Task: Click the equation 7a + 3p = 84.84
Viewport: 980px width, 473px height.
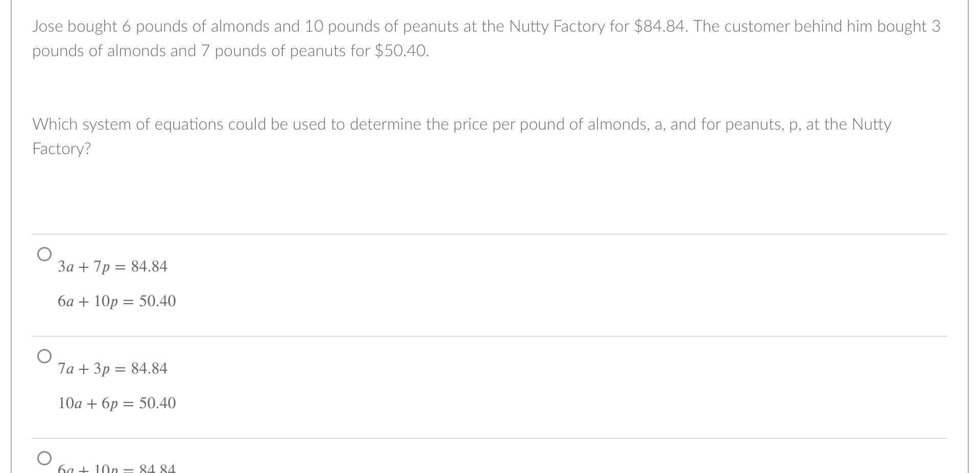Action: click(x=113, y=368)
